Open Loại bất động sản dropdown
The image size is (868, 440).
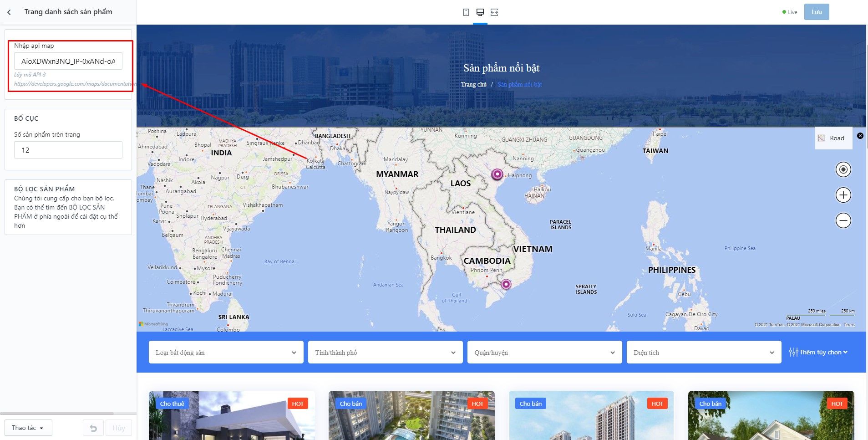pos(226,352)
